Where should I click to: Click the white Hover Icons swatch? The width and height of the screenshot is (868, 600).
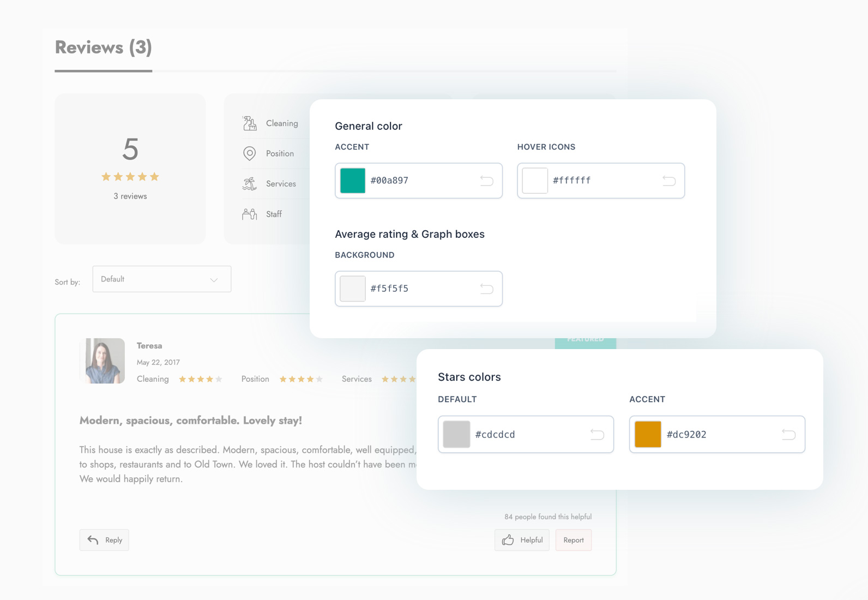click(x=535, y=181)
